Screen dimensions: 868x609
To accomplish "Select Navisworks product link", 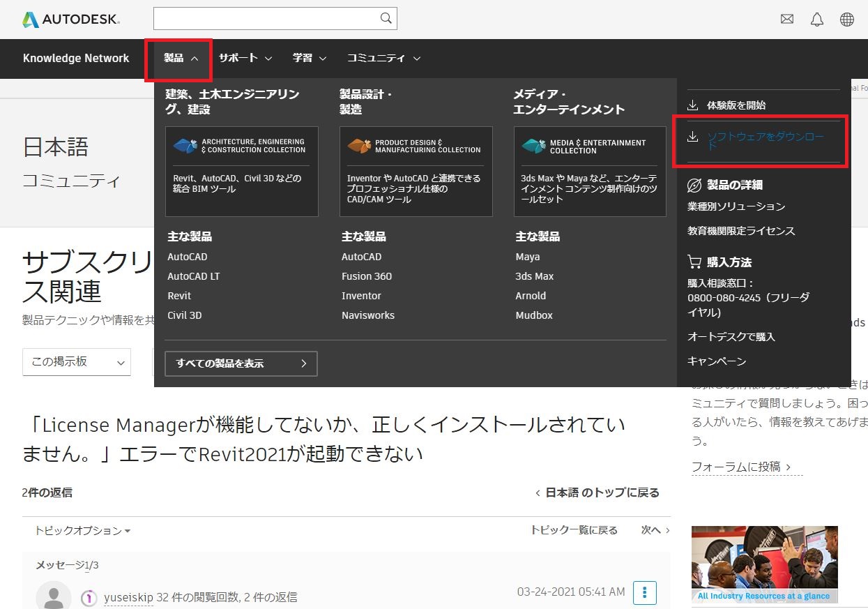I will click(x=368, y=315).
